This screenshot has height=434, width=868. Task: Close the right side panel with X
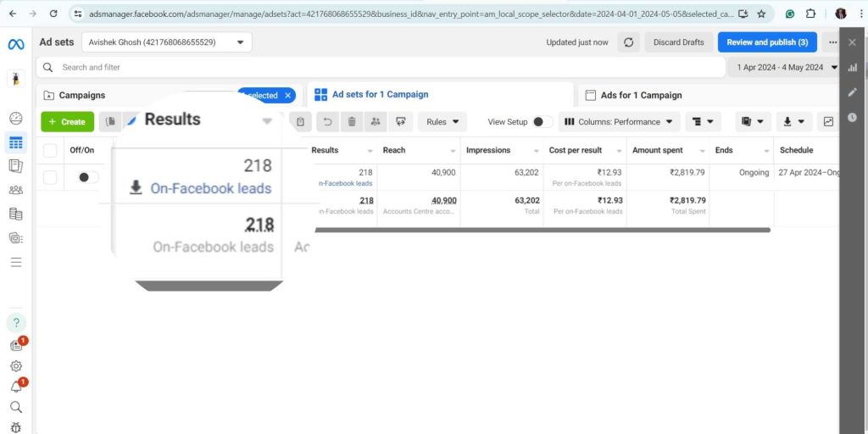click(853, 42)
